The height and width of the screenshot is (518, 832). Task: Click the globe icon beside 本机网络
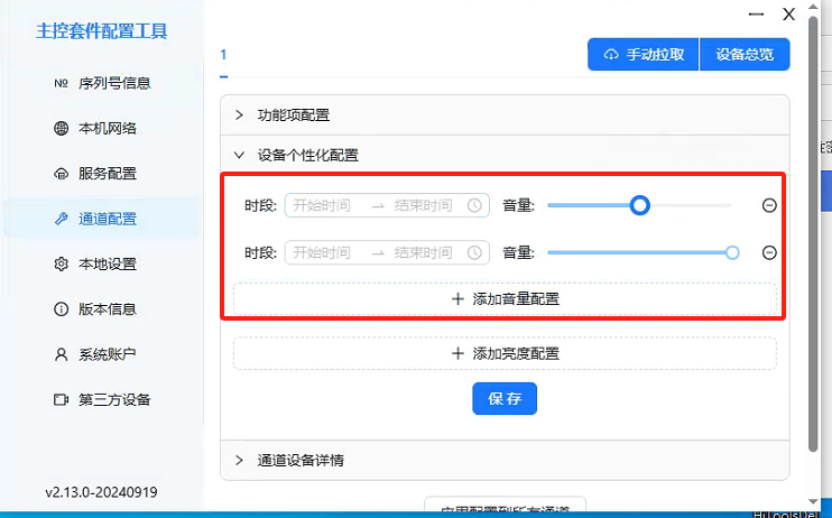point(60,128)
